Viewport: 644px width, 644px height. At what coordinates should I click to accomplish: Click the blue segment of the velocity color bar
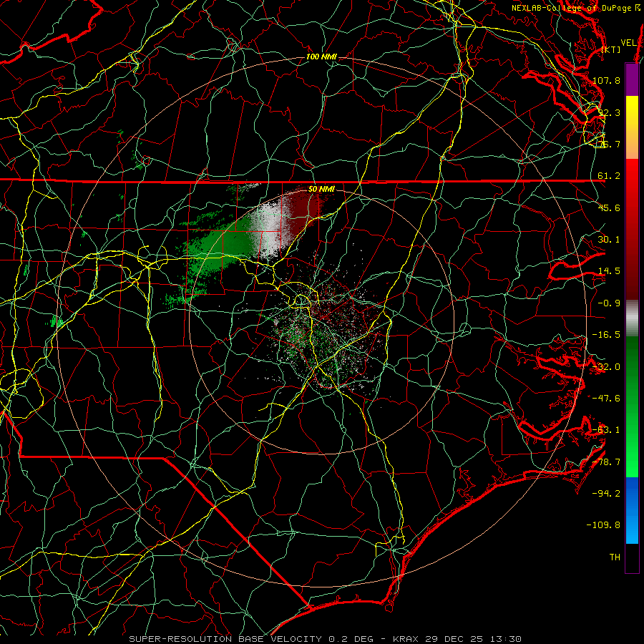[x=632, y=510]
